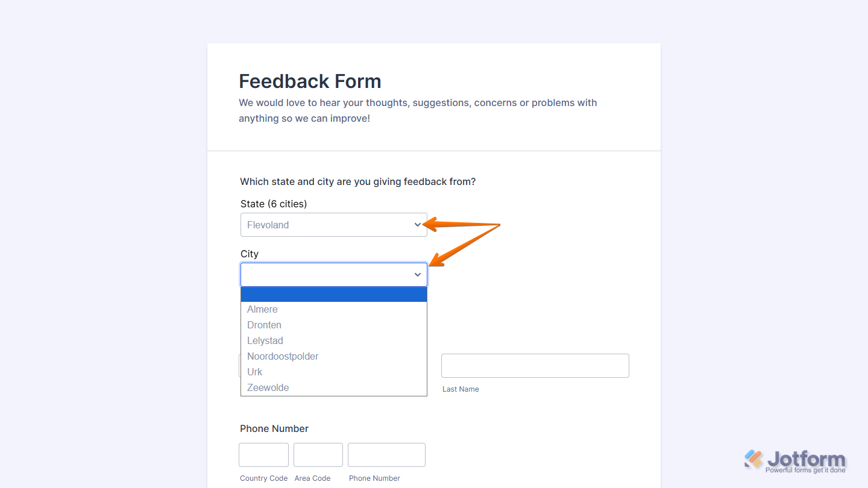Screen dimensions: 868x488
Task: Choose Lelystad as your city
Action: click(265, 340)
